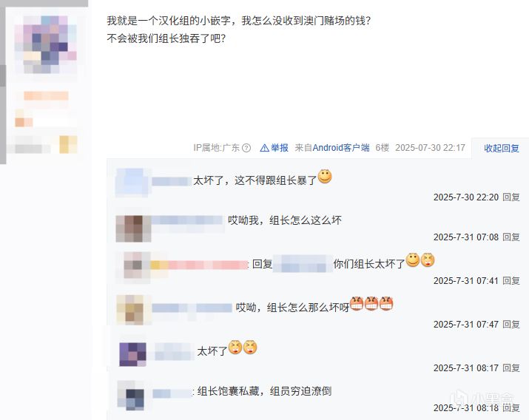Image resolution: width=529 pixels, height=420 pixels.
Task: Open the username on the 组长饱囊私藏 comment
Action: [172, 393]
